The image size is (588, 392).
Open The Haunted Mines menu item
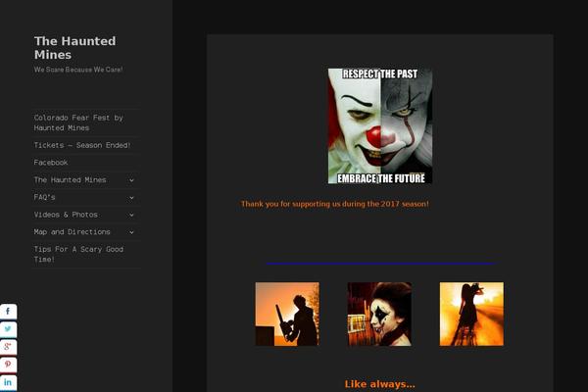pos(70,179)
